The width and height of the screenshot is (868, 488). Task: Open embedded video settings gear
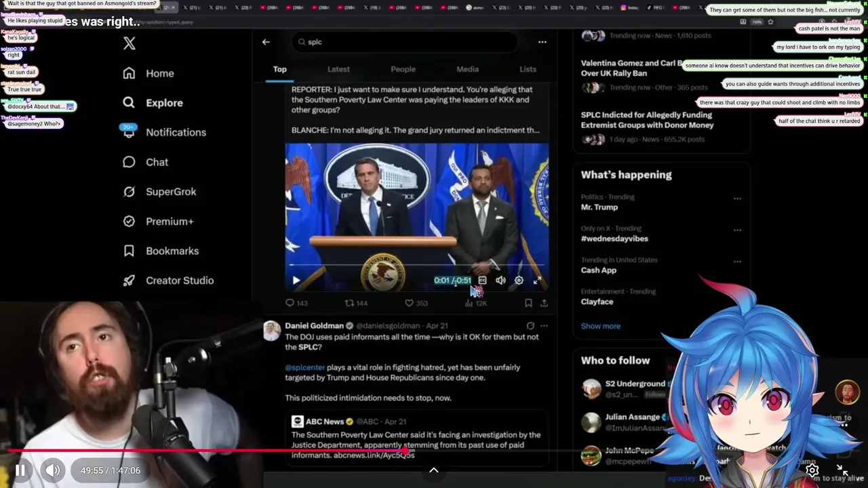click(519, 281)
